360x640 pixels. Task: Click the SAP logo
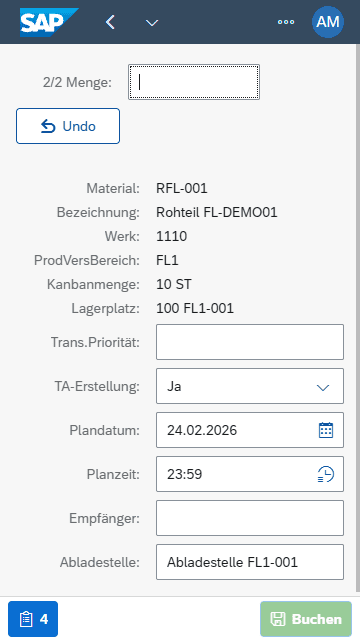point(49,22)
